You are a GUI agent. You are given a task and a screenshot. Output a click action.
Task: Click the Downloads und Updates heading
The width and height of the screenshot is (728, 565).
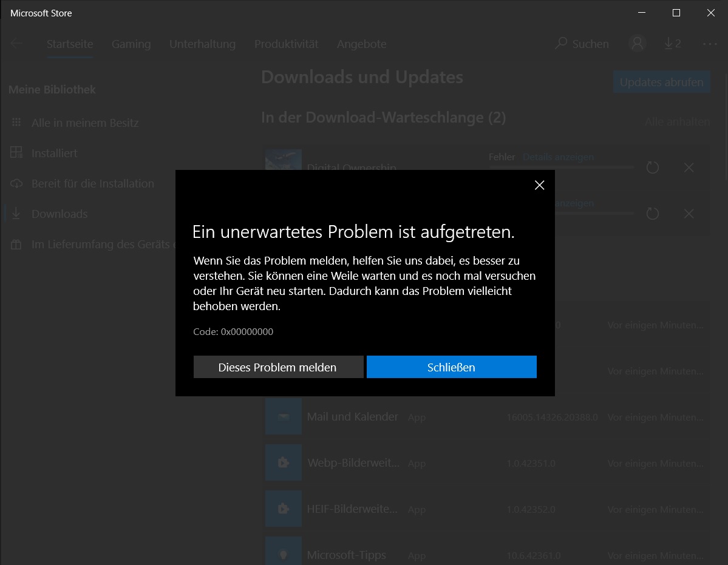(x=362, y=77)
